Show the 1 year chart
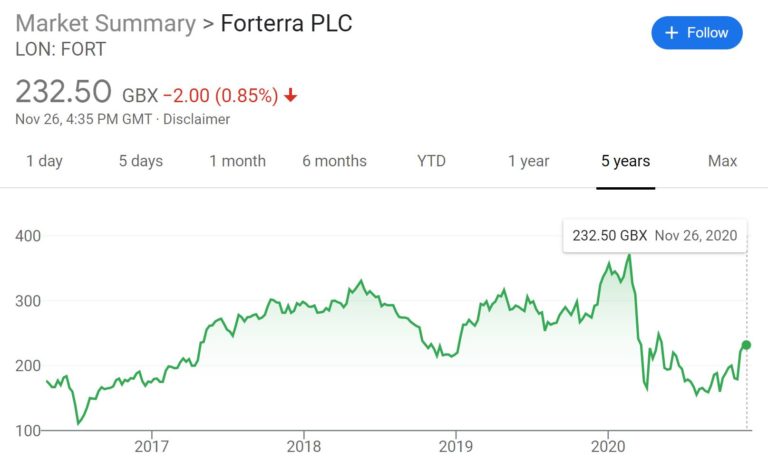This screenshot has height=470, width=768. point(528,161)
